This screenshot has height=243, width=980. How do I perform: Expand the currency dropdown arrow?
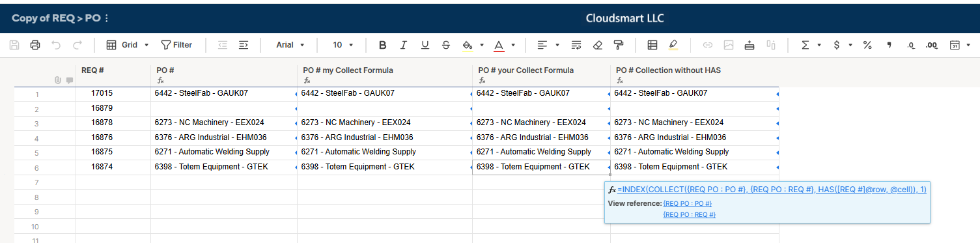(x=850, y=45)
